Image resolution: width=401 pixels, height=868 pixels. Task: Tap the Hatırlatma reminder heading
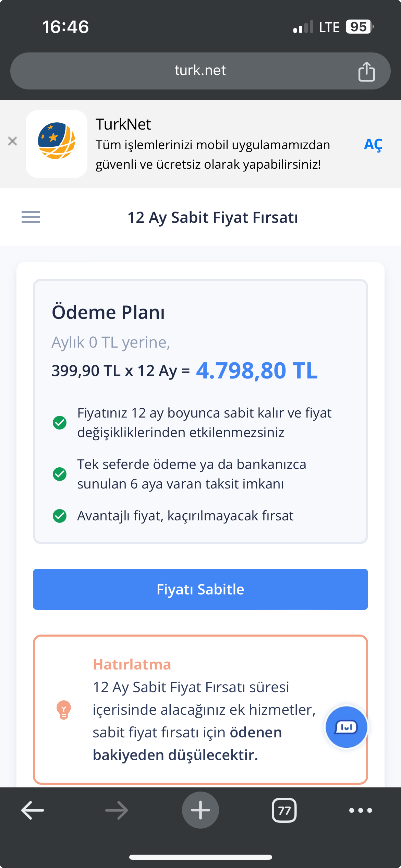(132, 664)
